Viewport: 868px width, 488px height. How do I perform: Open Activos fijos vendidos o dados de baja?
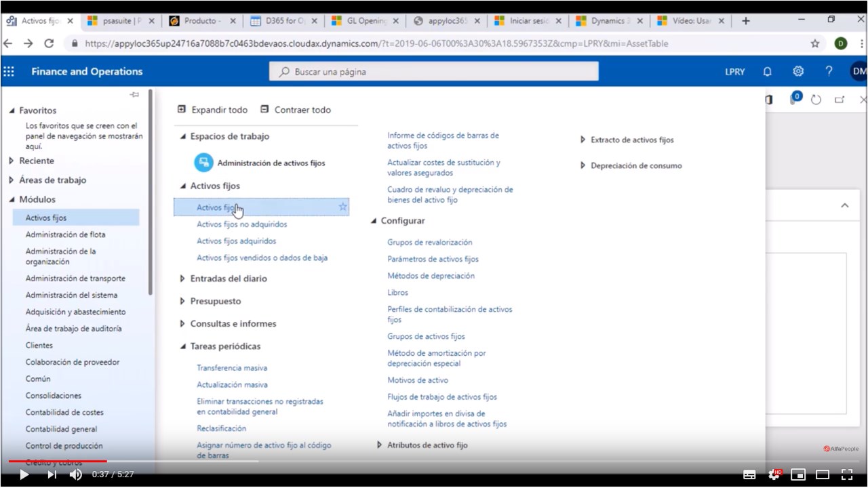pos(262,258)
